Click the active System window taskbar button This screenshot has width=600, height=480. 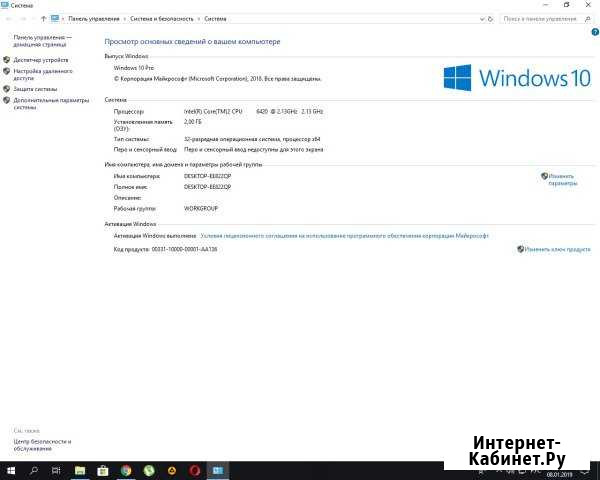click(x=218, y=470)
